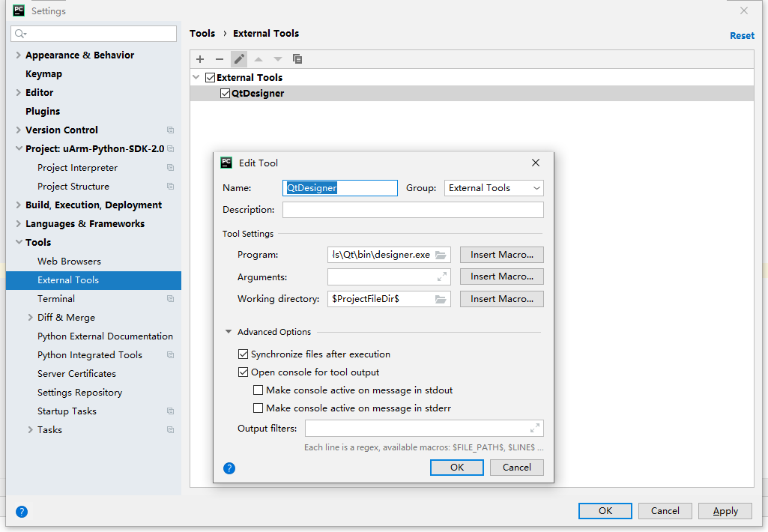Click the search magnifier icon in Settings

point(20,34)
